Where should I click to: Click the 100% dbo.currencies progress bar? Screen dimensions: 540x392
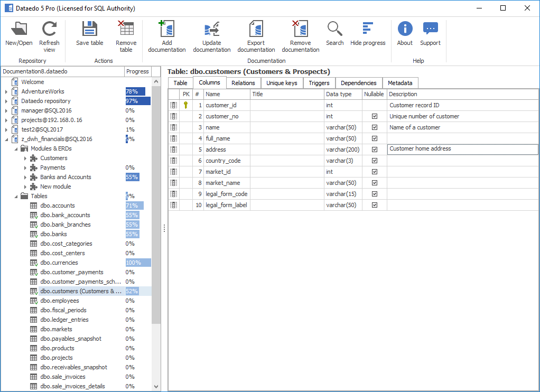point(138,263)
